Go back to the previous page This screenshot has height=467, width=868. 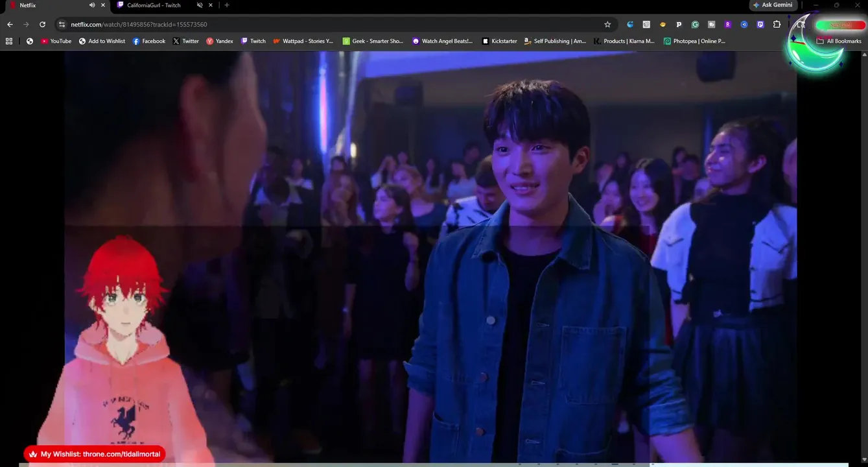click(x=10, y=25)
